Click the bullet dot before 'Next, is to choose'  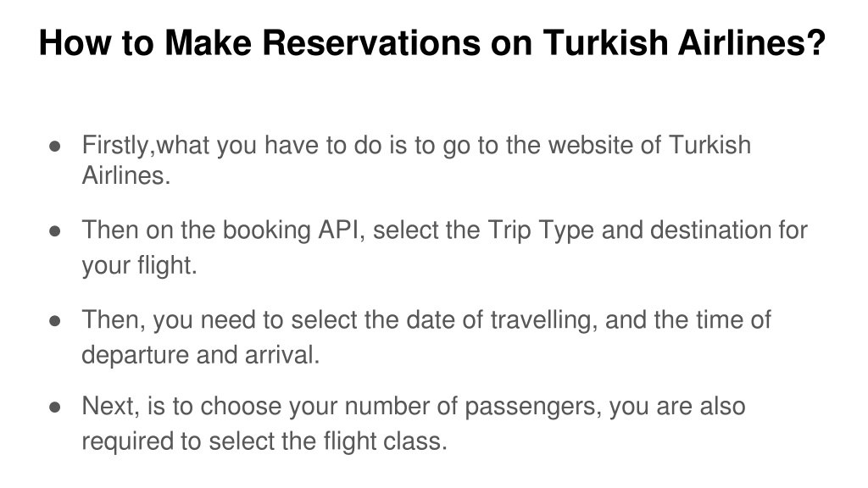[55, 408]
